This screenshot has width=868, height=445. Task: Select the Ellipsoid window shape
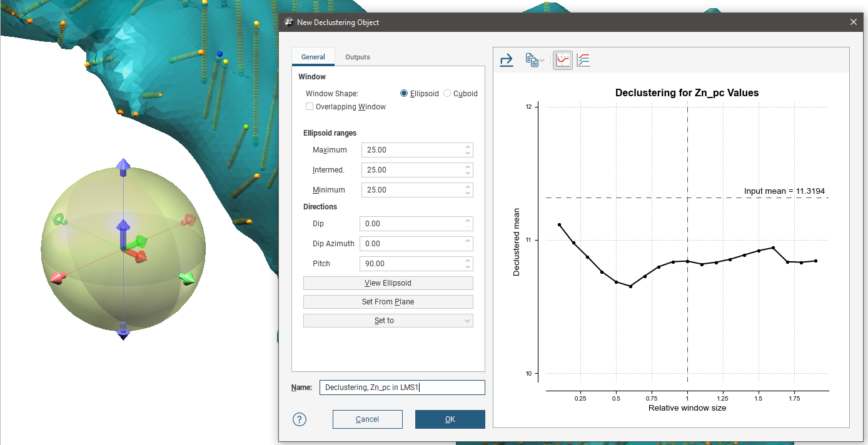coord(404,94)
